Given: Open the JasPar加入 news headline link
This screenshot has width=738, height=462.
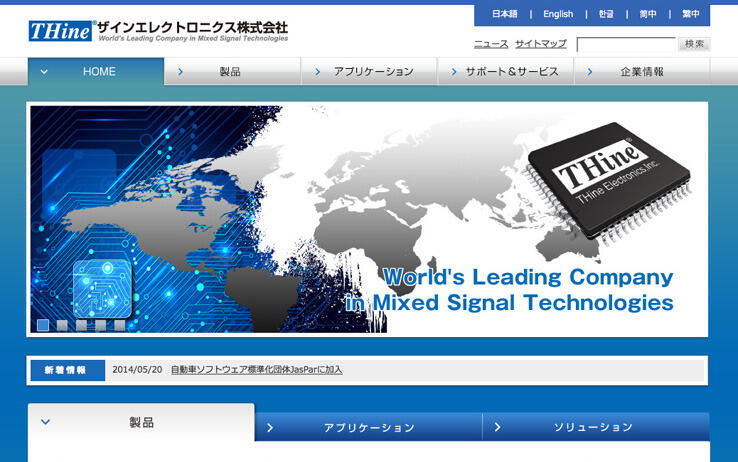Looking at the screenshot, I should [257, 370].
